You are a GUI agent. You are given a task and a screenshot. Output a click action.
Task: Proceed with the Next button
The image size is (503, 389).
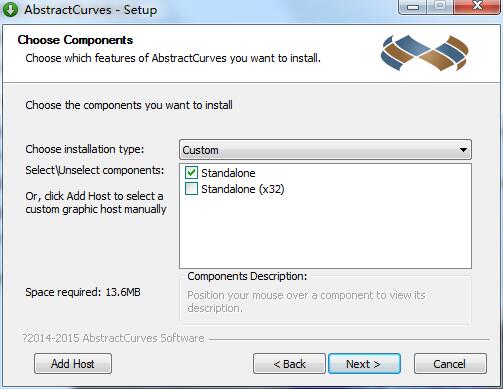(x=364, y=364)
